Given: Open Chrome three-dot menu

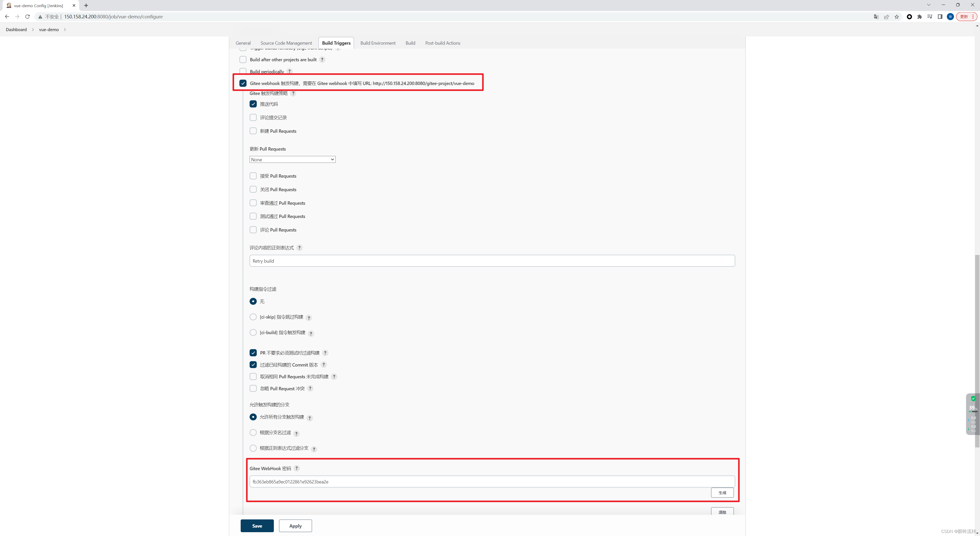Looking at the screenshot, I should [x=973, y=17].
